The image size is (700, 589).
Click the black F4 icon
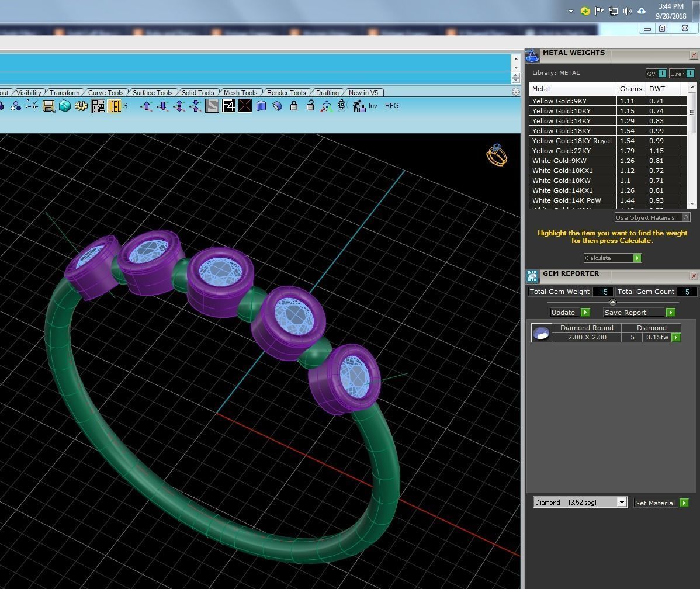click(x=228, y=106)
